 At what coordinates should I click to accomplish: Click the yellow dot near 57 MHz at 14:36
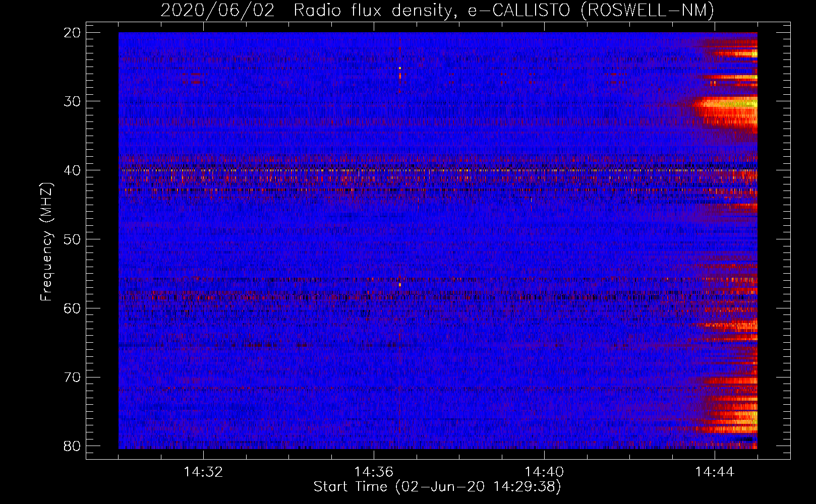[x=400, y=285]
